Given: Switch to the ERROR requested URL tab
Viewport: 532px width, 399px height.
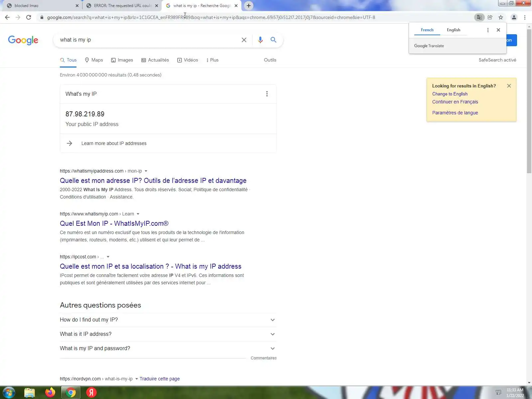Looking at the screenshot, I should coord(122,6).
